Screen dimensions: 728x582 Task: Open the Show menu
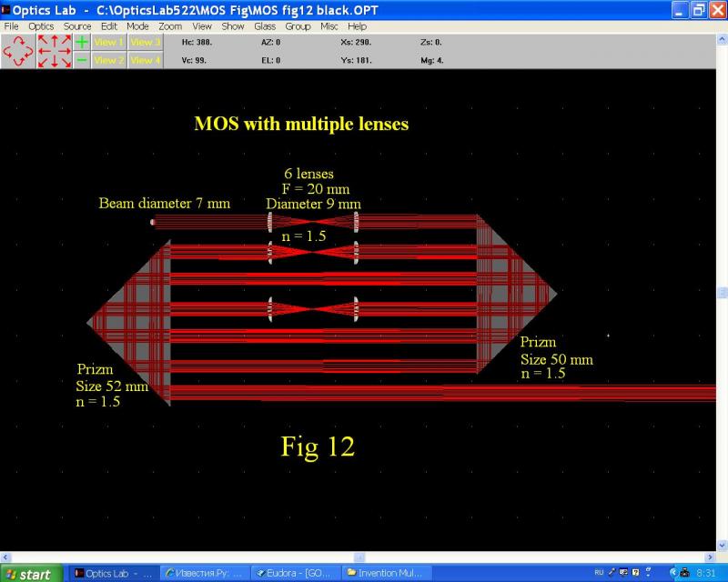coord(233,26)
